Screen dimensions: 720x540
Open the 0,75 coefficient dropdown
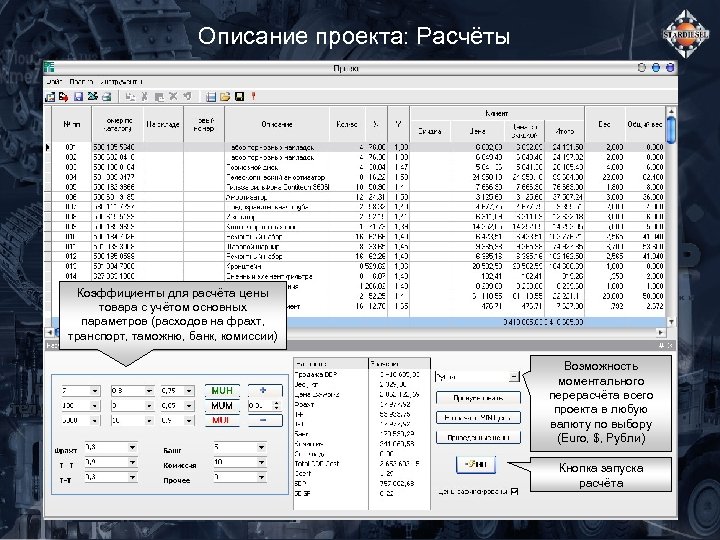[189, 391]
